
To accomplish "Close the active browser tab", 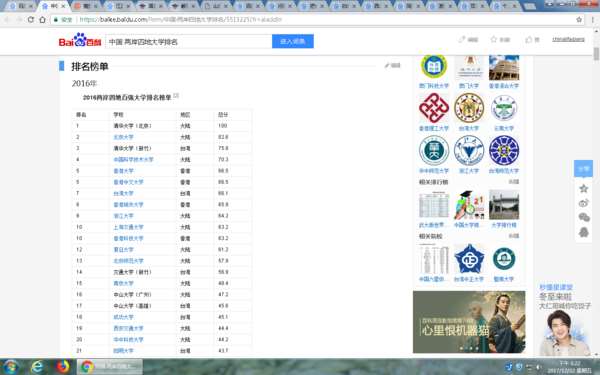I will point(64,6).
